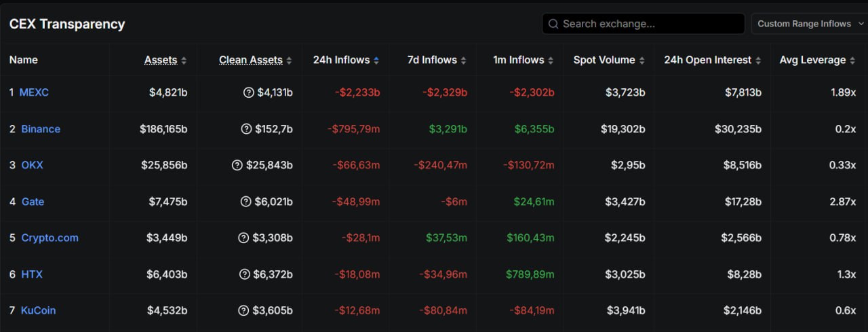868x332 pixels.
Task: Sort table by 24h Inflows column
Action: [x=346, y=60]
